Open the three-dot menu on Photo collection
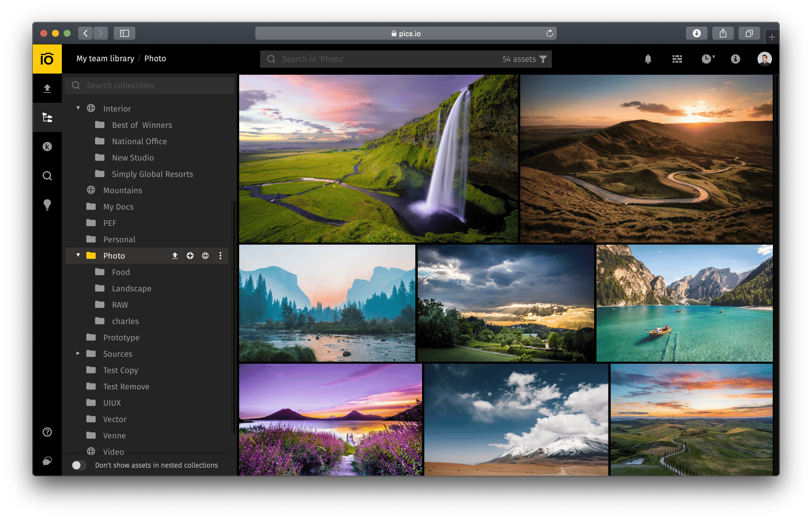The image size is (812, 519). (220, 255)
